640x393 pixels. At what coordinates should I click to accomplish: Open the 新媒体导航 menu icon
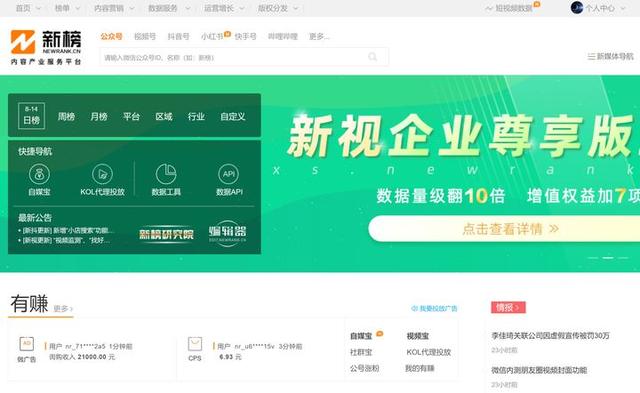(591, 56)
